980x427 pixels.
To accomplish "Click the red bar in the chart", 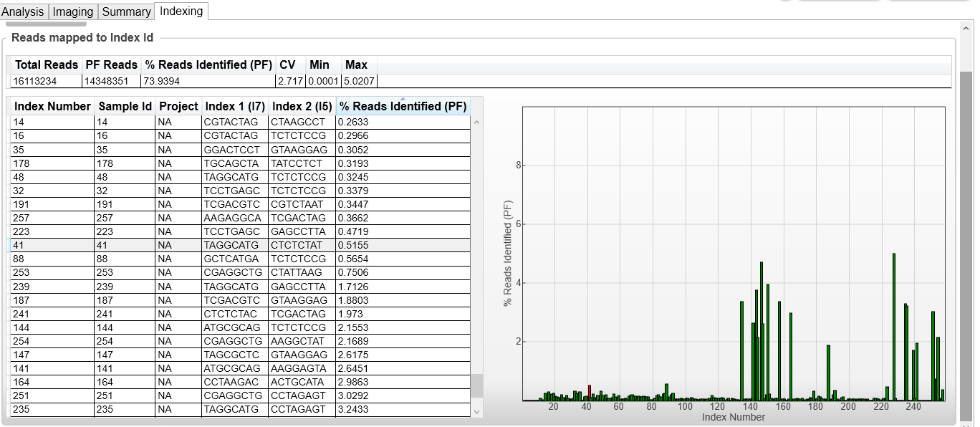I will [x=589, y=393].
